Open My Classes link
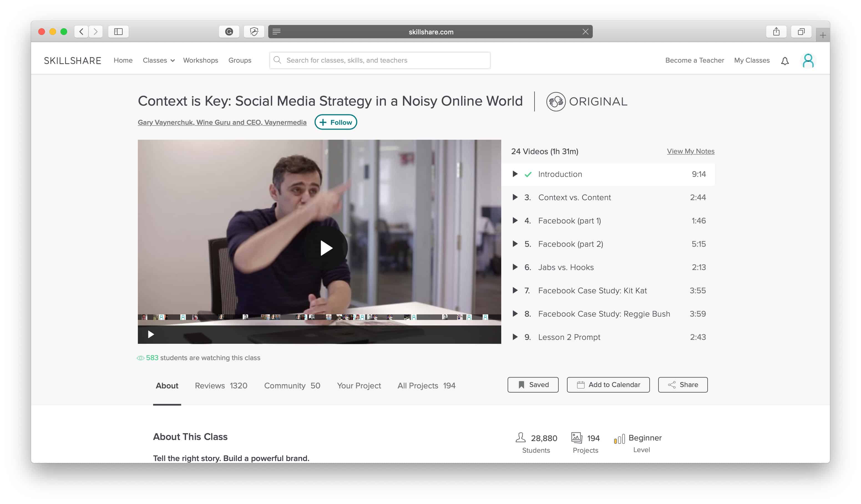Screen dimensions: 861x504 [x=752, y=60]
